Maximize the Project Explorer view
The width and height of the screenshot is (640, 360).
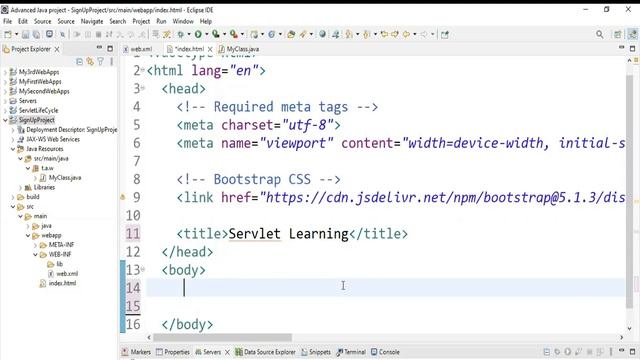[x=110, y=49]
